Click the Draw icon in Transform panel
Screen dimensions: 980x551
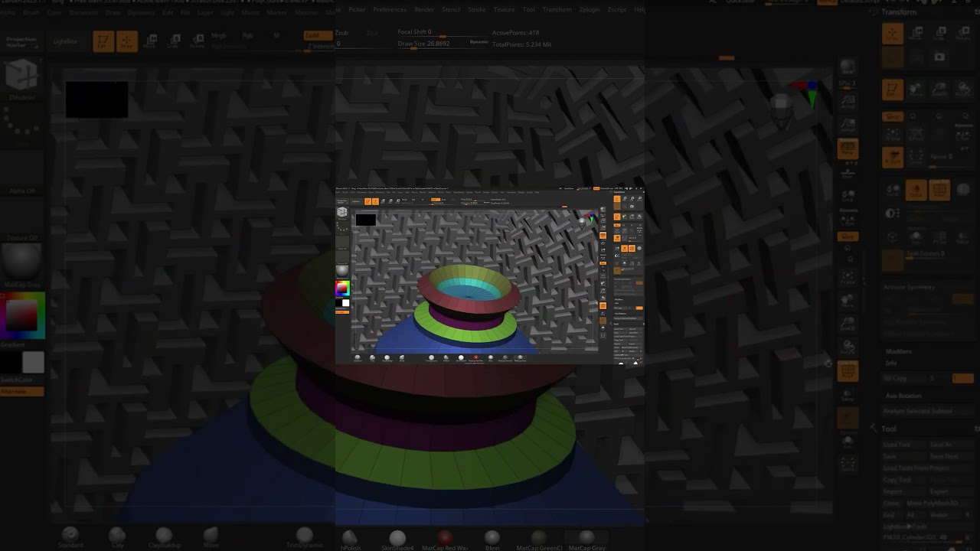click(x=893, y=34)
